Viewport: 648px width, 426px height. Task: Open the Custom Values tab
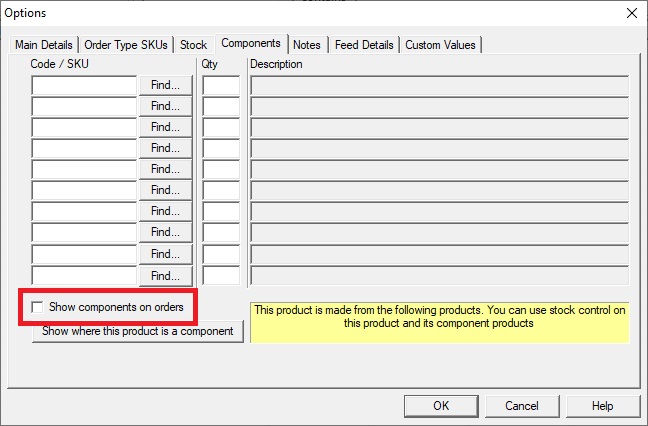pyautogui.click(x=441, y=45)
